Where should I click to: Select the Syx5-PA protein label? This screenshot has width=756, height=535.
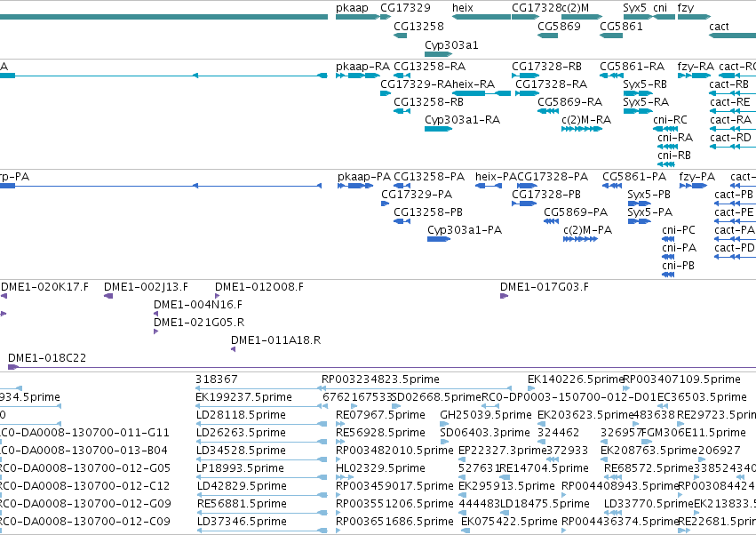[650, 212]
